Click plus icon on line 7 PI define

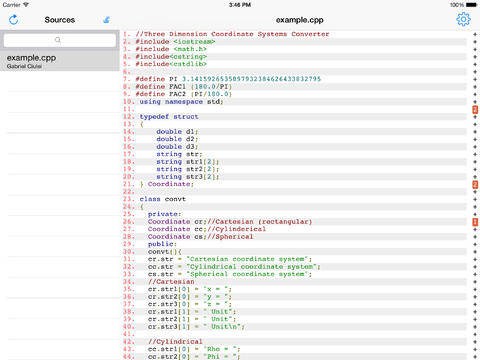pos(475,79)
